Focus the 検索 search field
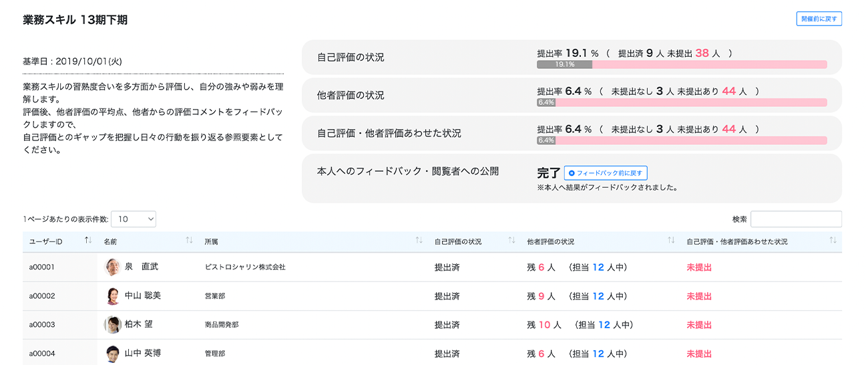The width and height of the screenshot is (868, 385). (796, 219)
